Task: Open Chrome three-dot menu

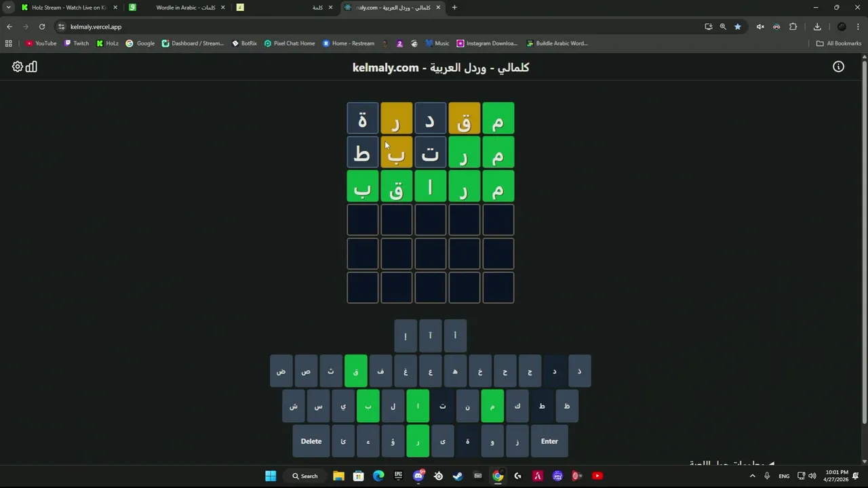Action: pyautogui.click(x=858, y=26)
